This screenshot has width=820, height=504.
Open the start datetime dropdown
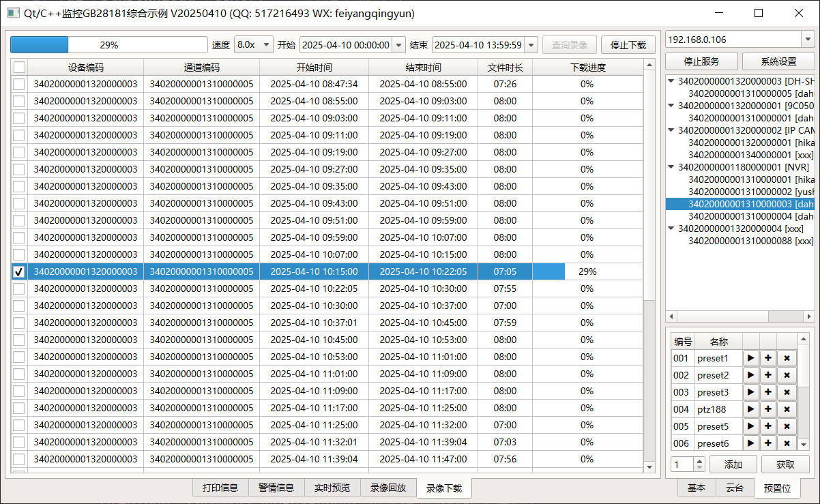[x=398, y=45]
